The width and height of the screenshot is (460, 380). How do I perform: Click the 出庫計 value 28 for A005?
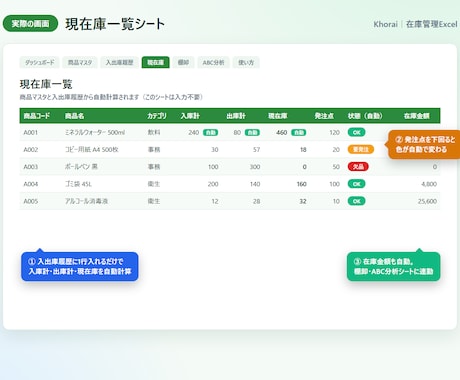tap(256, 201)
